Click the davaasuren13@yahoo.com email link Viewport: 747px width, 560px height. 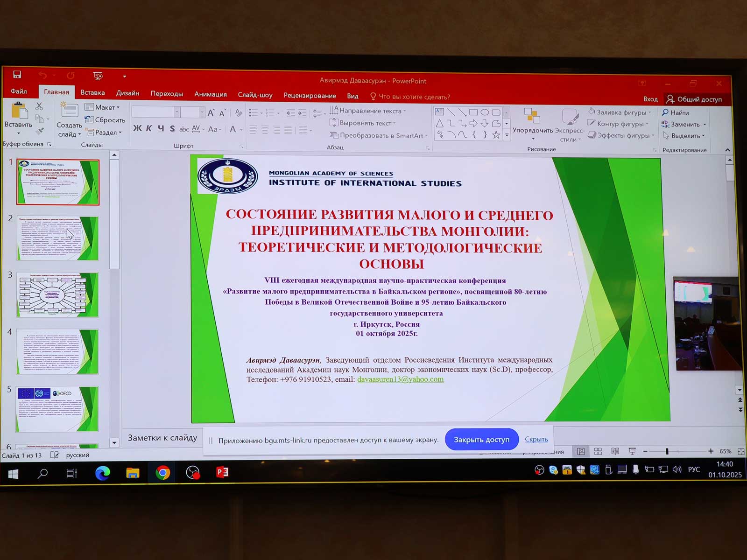[x=400, y=379]
